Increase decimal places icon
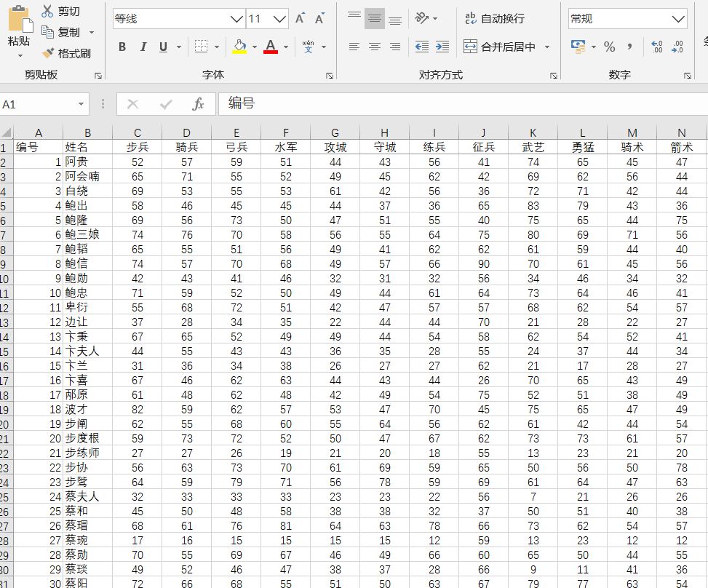The width and height of the screenshot is (708, 588). point(657,47)
